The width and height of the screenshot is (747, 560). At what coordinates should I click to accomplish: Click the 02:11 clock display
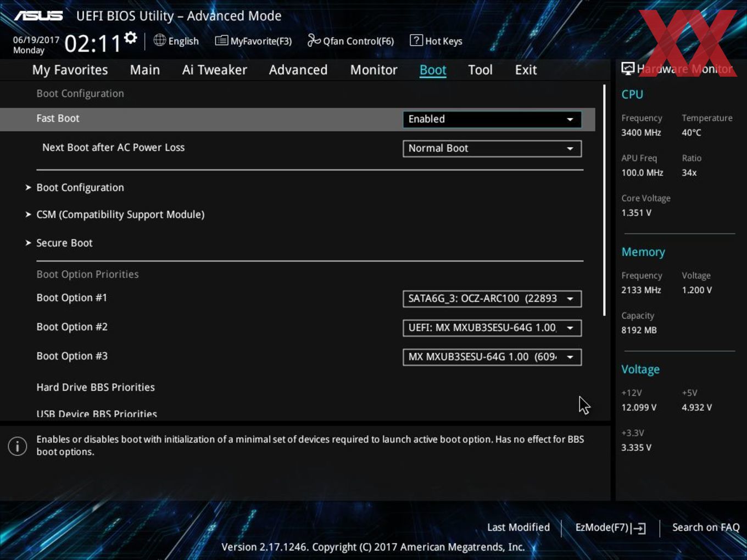coord(92,43)
